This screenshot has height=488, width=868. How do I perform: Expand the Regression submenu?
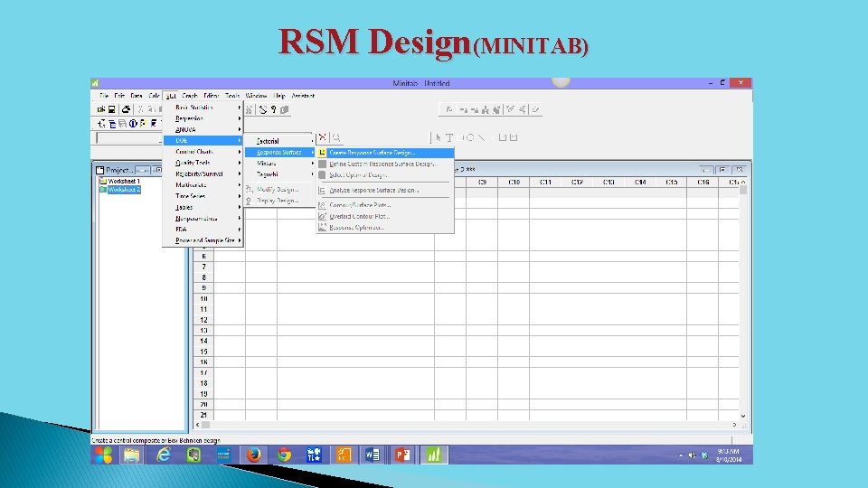pos(203,118)
